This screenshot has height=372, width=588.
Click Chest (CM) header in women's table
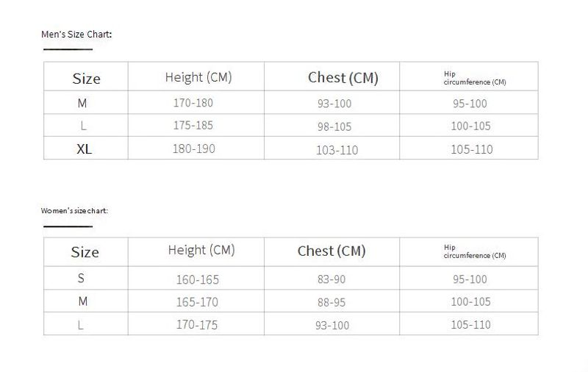click(x=331, y=251)
